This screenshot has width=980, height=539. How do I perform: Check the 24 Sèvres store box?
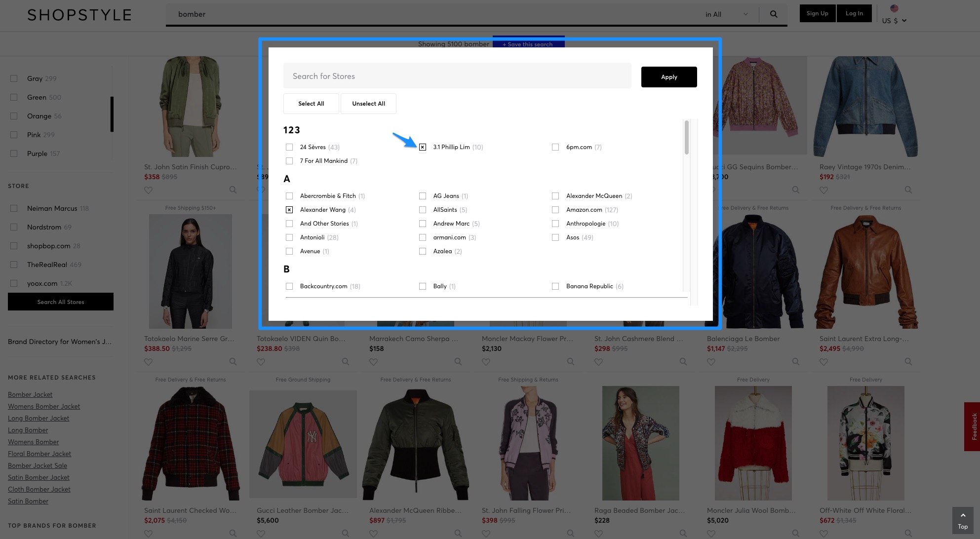click(x=289, y=147)
